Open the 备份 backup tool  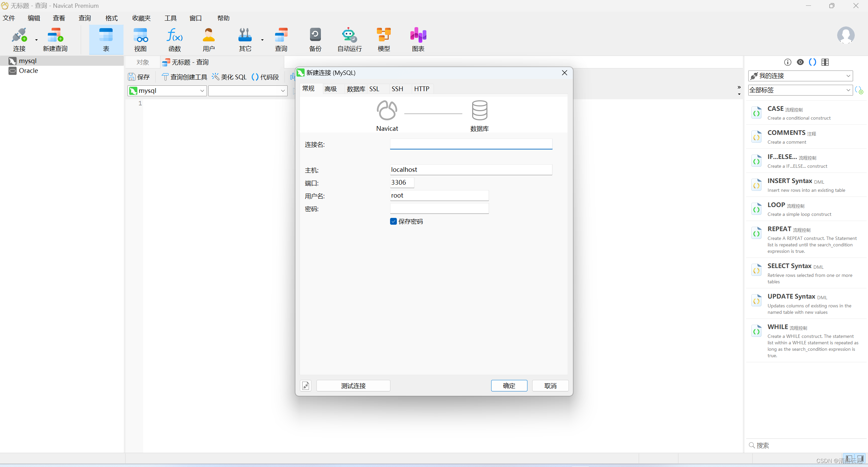click(x=315, y=40)
